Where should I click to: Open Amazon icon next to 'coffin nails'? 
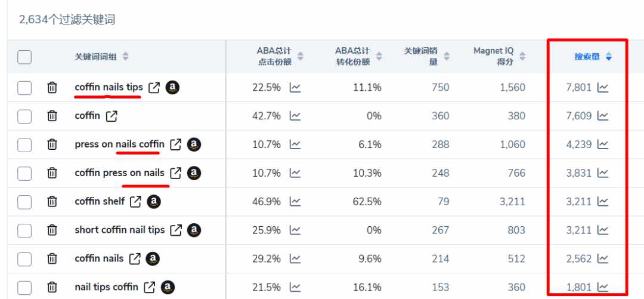(153, 258)
